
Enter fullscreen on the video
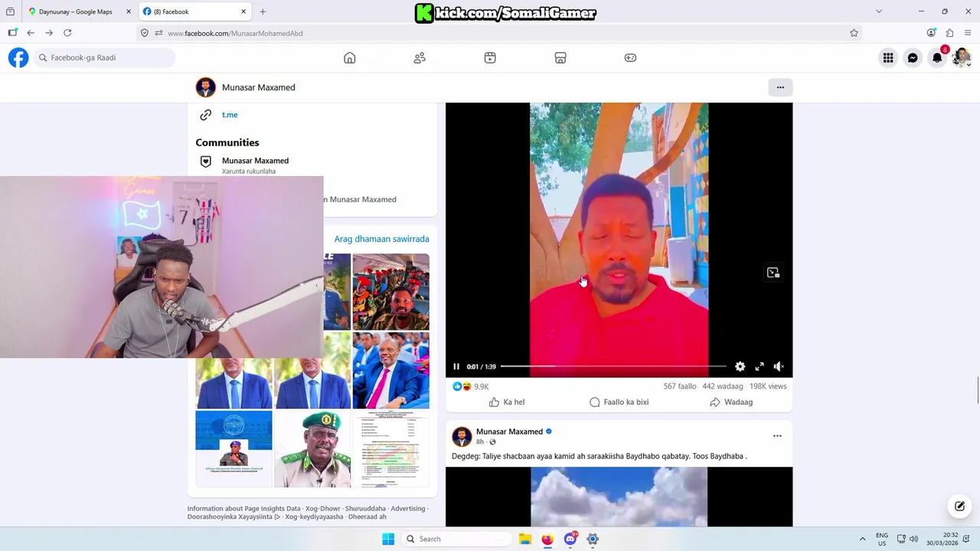[759, 367]
